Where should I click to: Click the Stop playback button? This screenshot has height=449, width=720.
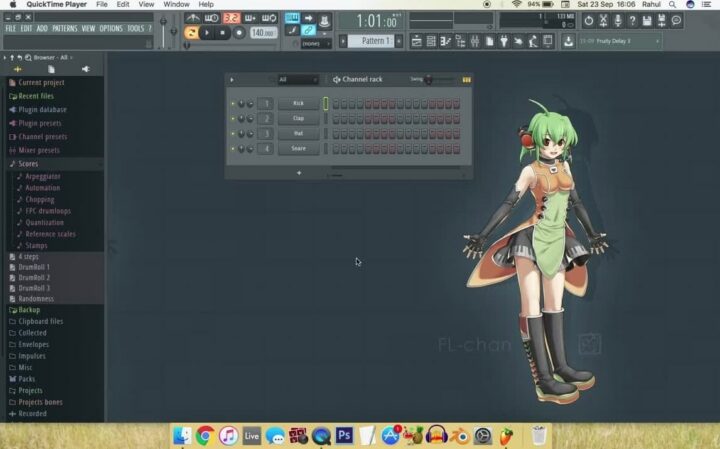point(224,33)
